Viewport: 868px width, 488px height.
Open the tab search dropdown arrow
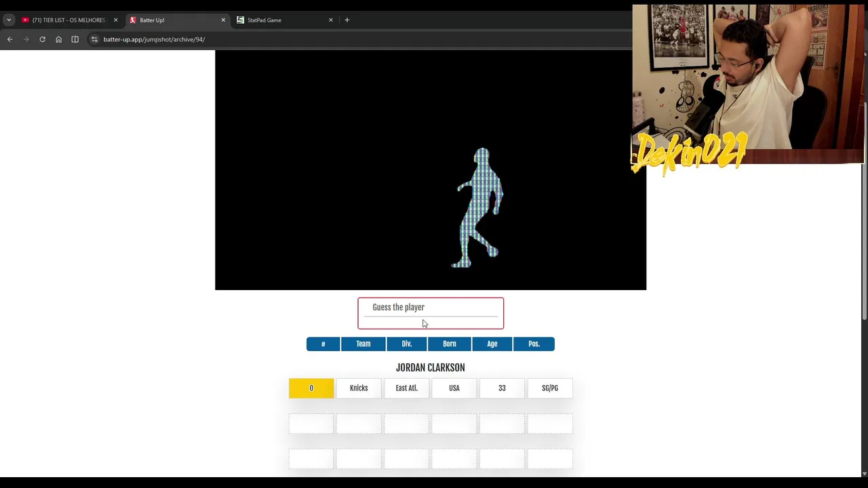coord(9,20)
